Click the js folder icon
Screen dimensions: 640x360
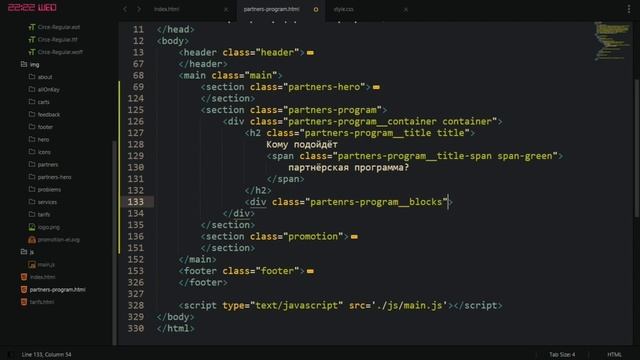[24, 252]
